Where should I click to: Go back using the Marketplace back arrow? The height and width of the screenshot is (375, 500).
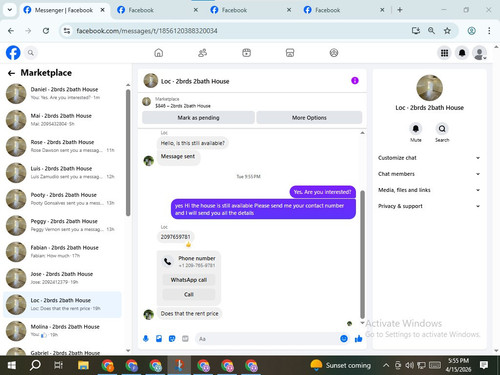pos(11,73)
